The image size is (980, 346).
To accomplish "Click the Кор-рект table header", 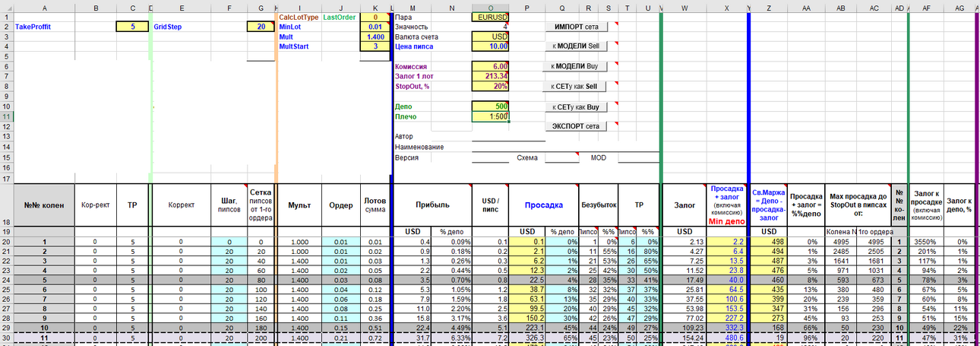I will coord(96,205).
